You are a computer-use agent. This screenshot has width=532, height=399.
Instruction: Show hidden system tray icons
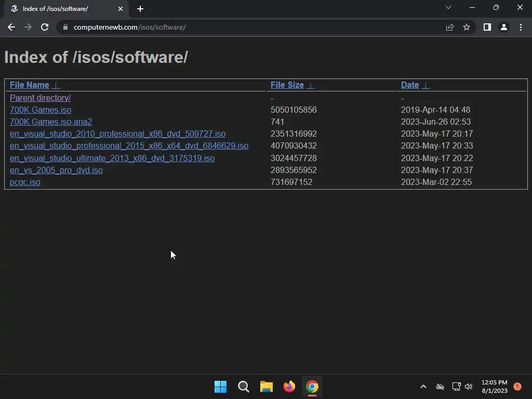click(x=423, y=387)
